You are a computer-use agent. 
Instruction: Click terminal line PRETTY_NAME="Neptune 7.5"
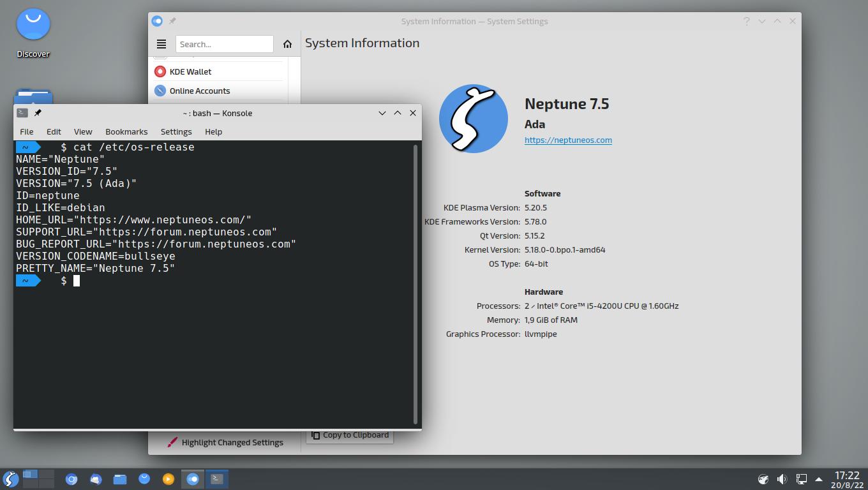96,268
